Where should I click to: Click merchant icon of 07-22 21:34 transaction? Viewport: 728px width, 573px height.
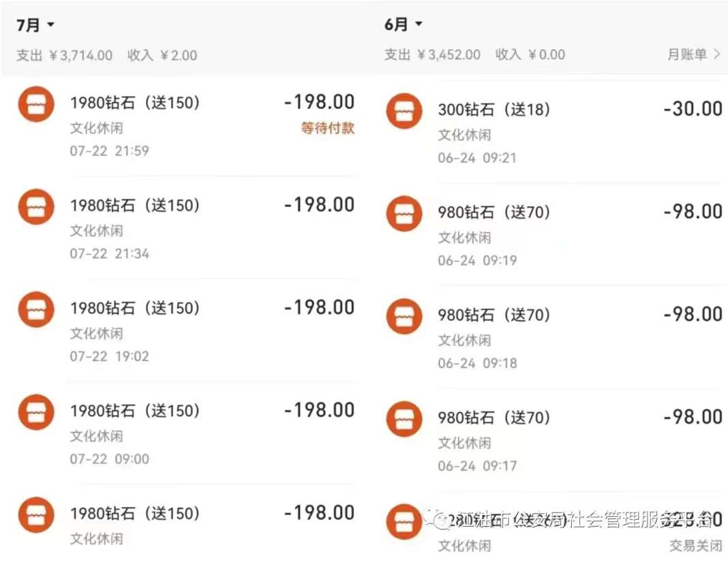click(x=36, y=207)
